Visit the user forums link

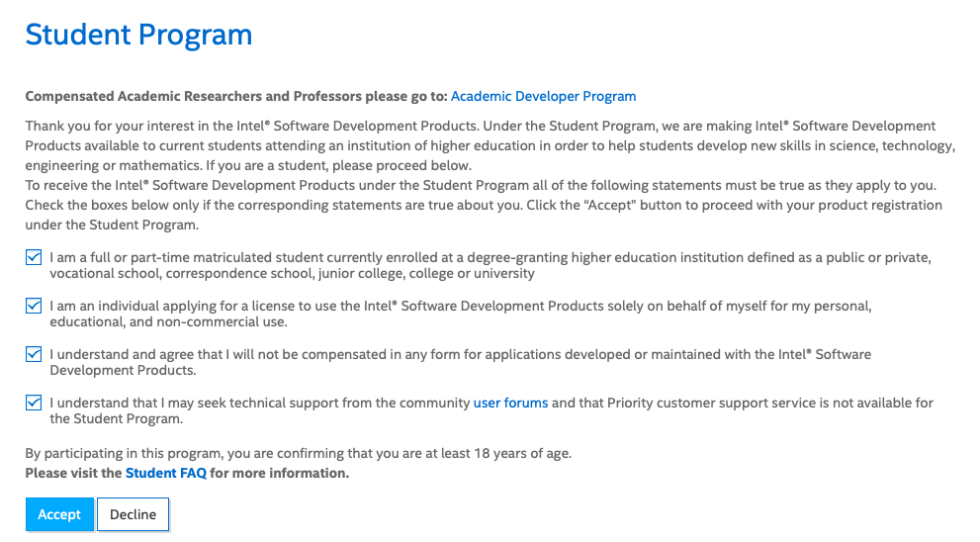[x=510, y=403]
